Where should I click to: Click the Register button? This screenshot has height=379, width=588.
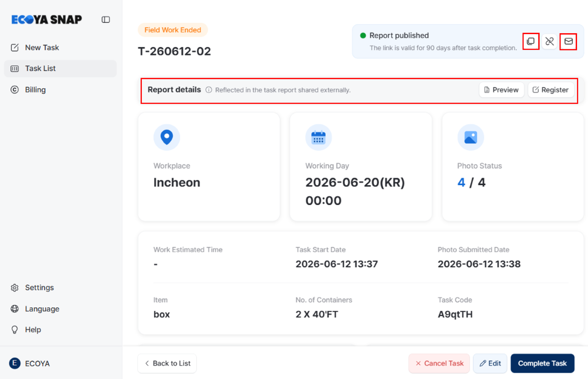click(551, 90)
